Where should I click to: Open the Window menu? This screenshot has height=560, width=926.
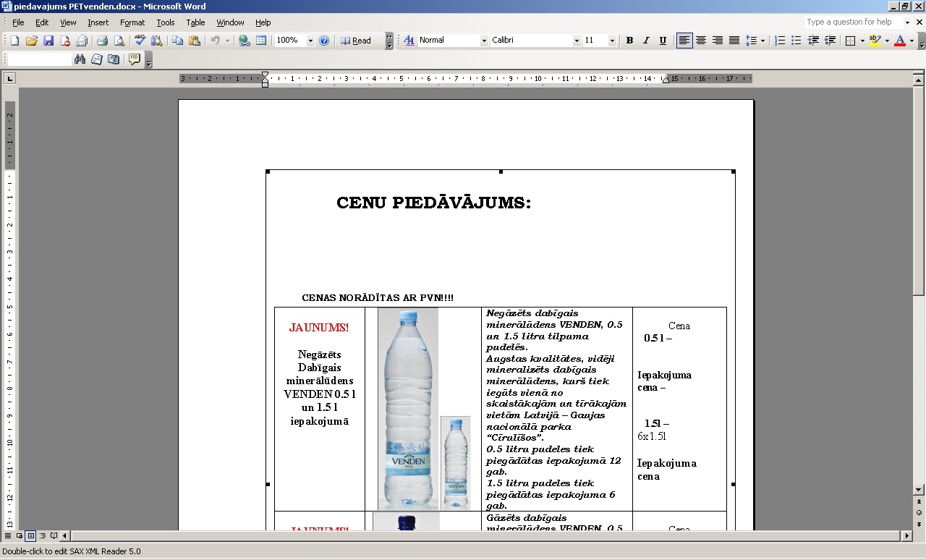230,22
